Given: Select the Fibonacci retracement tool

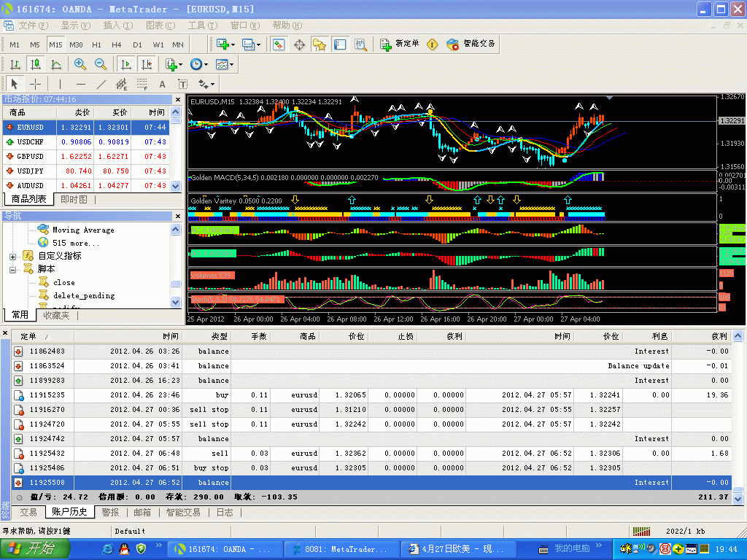Looking at the screenshot, I should coord(142,84).
